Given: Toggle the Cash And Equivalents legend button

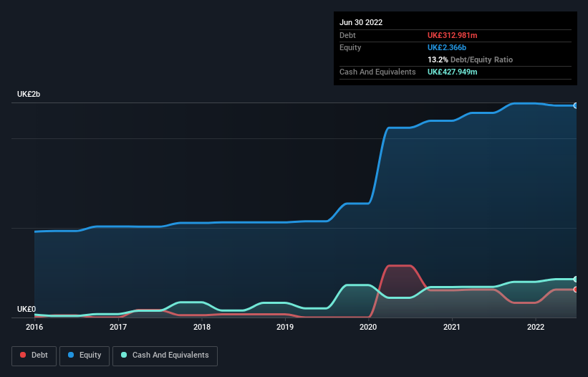Looking at the screenshot, I should [165, 355].
